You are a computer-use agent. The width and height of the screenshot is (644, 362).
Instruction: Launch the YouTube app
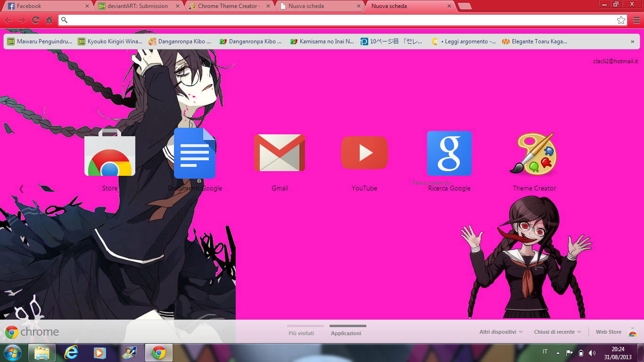point(364,153)
